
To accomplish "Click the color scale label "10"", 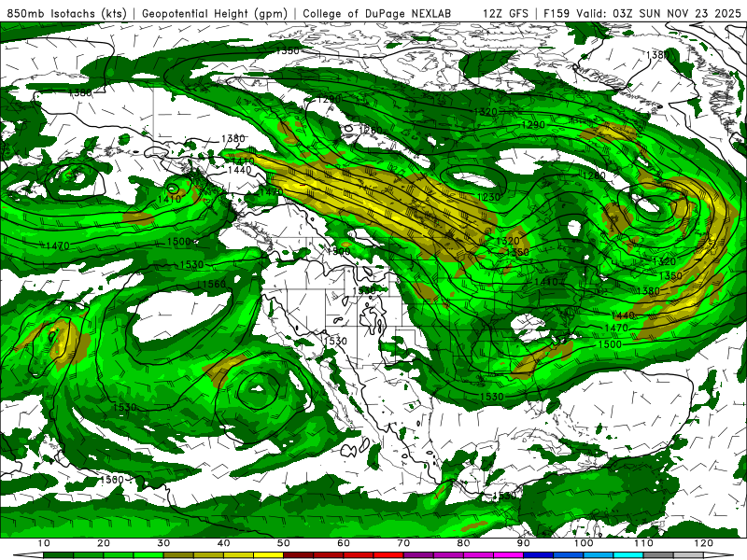I will click(43, 543).
